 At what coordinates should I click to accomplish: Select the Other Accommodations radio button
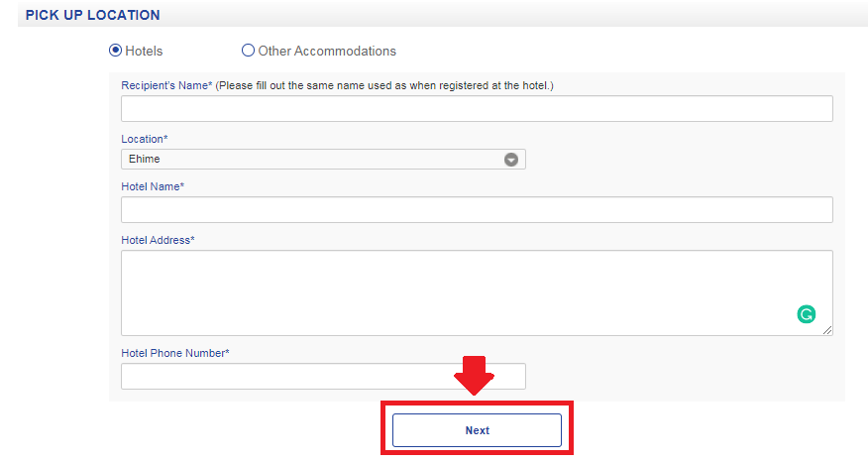(x=248, y=51)
